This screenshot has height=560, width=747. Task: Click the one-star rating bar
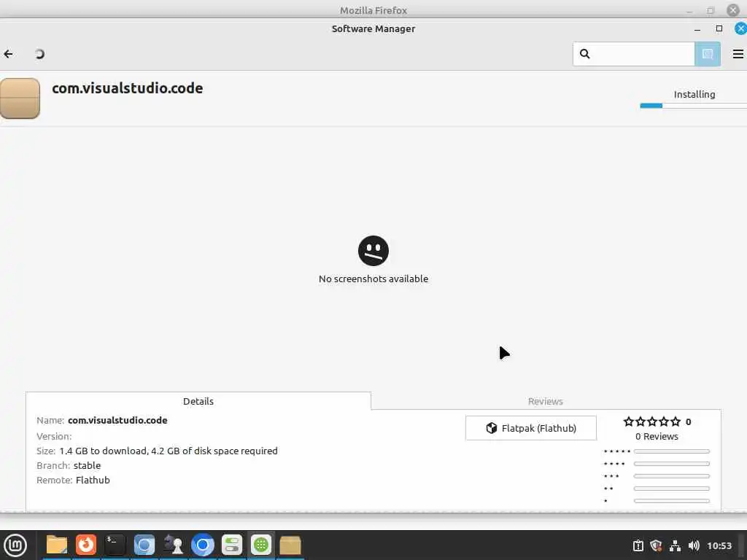672,500
